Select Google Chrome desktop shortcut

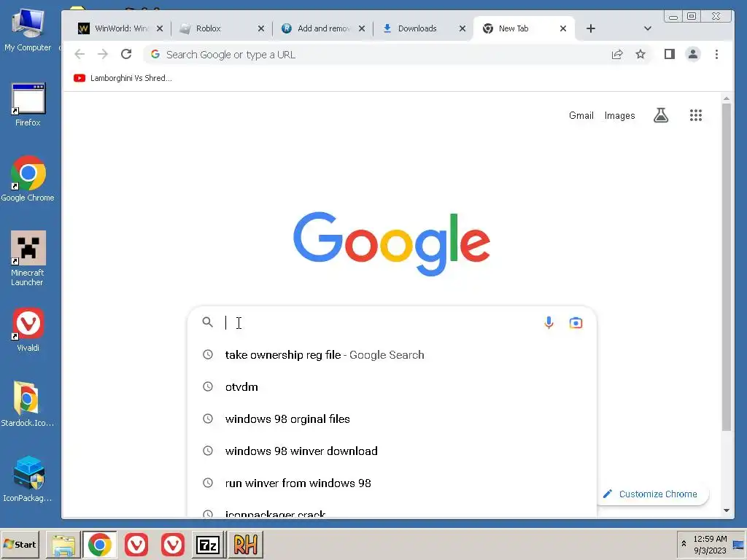click(x=28, y=179)
